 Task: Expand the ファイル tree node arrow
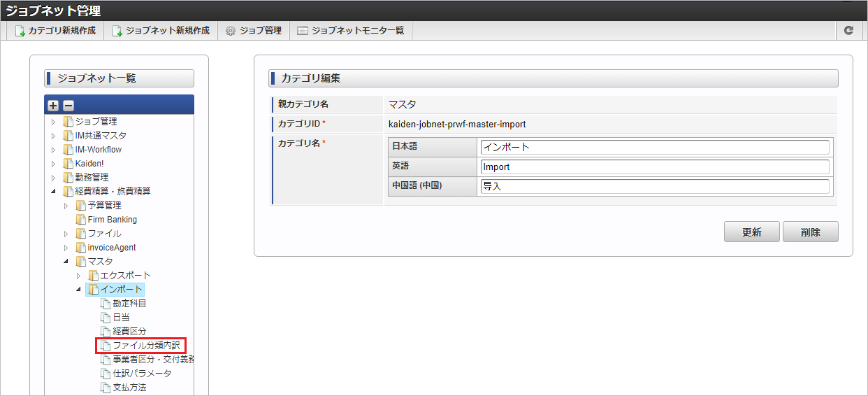click(66, 234)
